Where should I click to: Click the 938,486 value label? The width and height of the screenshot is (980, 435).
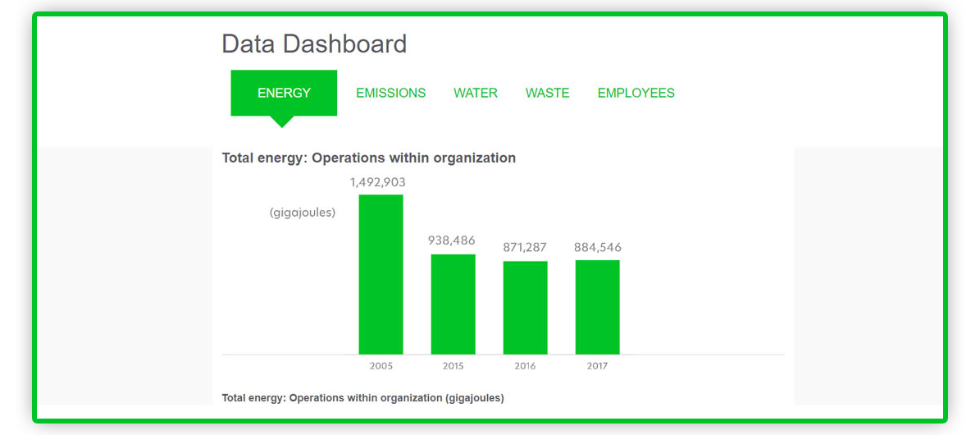453,241
